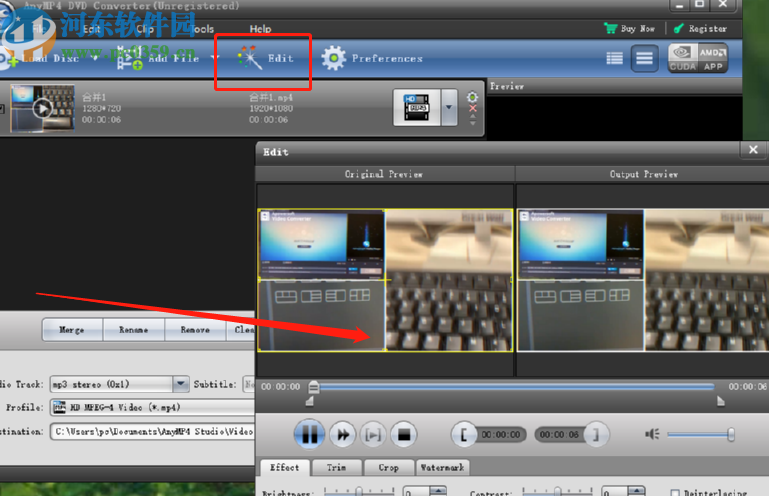Expand the output format dropdown arrow

449,107
